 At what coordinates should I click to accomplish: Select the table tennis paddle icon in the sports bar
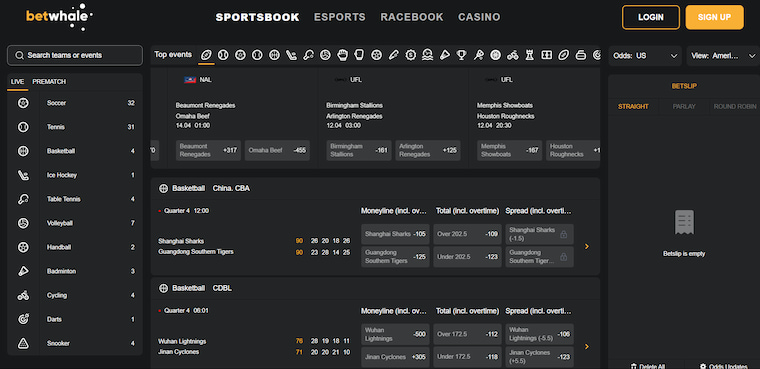(308, 55)
